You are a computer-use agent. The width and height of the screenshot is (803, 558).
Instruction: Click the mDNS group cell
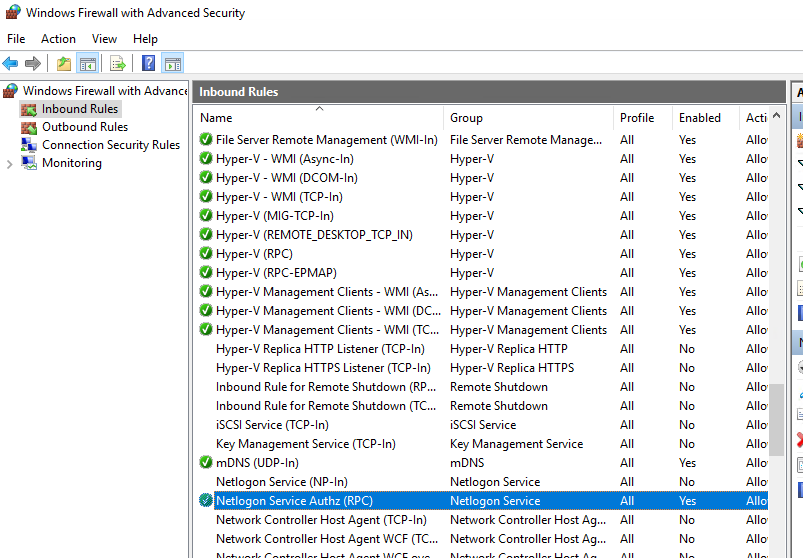click(467, 462)
